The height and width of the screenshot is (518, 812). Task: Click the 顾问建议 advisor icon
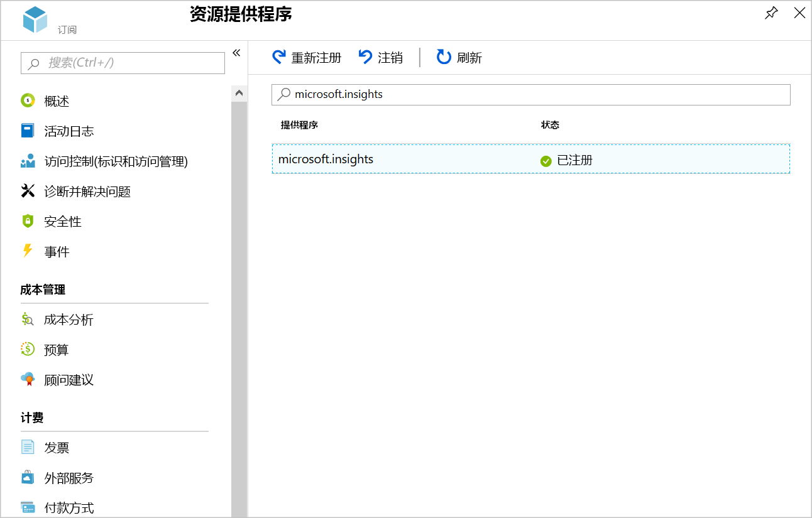pyautogui.click(x=28, y=379)
